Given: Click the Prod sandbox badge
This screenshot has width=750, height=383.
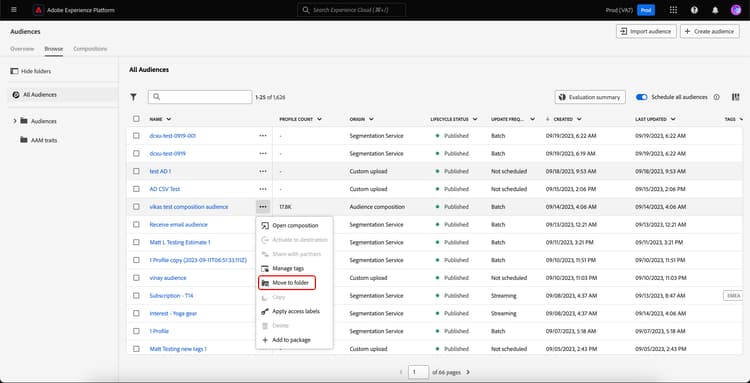Looking at the screenshot, I should [x=646, y=10].
